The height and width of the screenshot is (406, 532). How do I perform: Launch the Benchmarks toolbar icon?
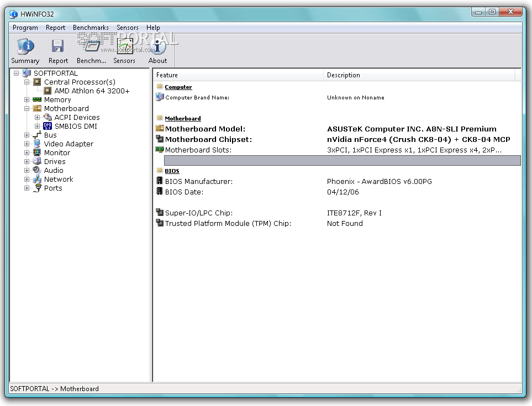(x=92, y=46)
